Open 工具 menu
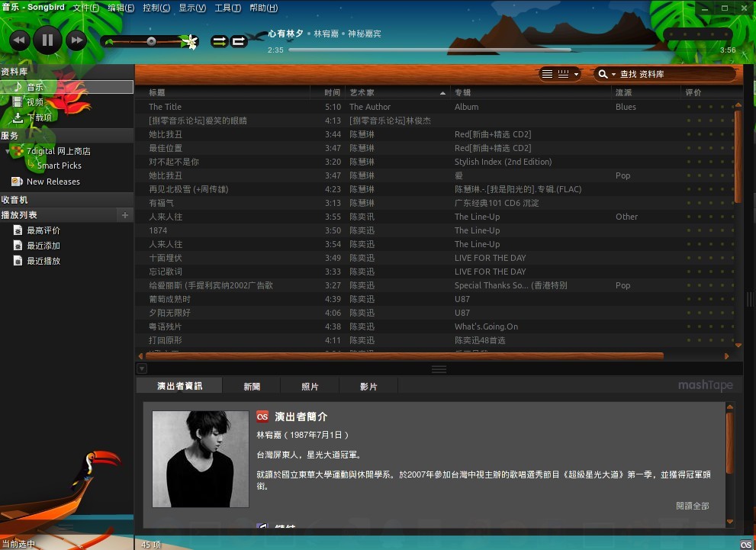The height and width of the screenshot is (550, 756). [227, 8]
